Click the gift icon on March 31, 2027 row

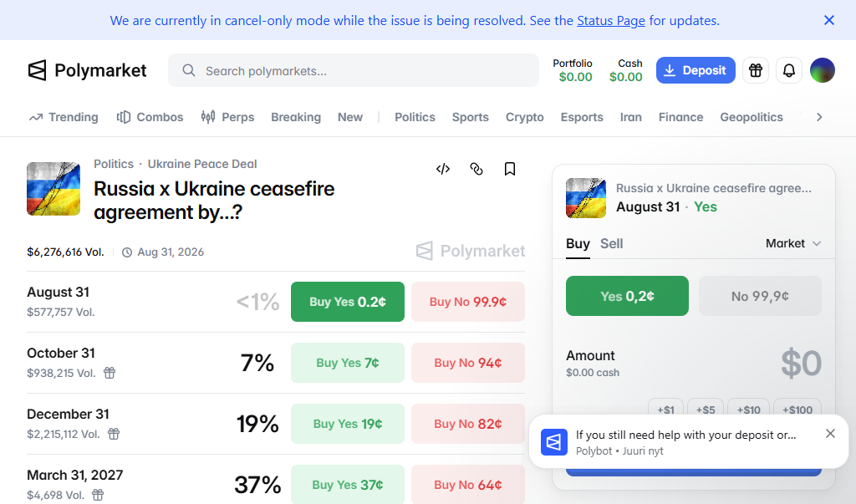tap(98, 495)
